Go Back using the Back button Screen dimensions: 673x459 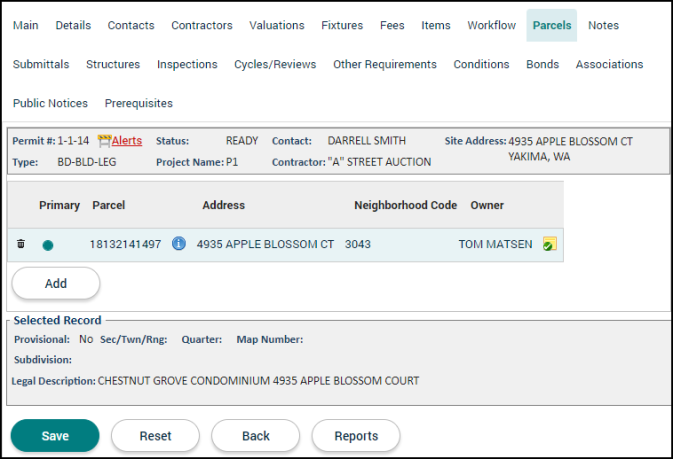click(x=256, y=436)
